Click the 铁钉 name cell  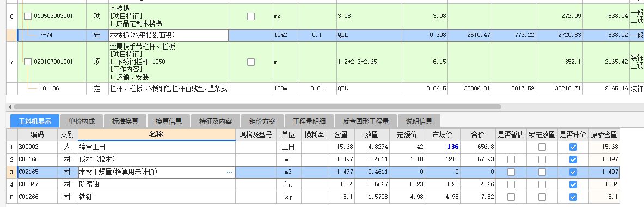click(x=156, y=197)
